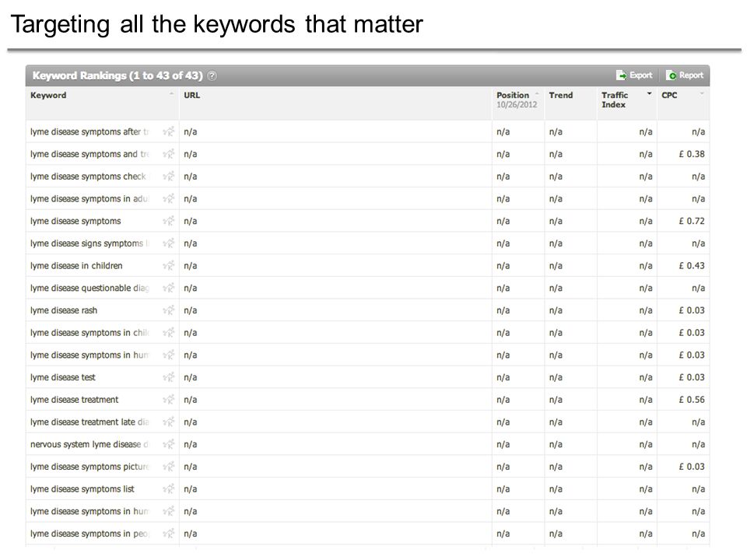Sort by CPC column arrow
The width and height of the screenshot is (747, 560).
(x=702, y=94)
